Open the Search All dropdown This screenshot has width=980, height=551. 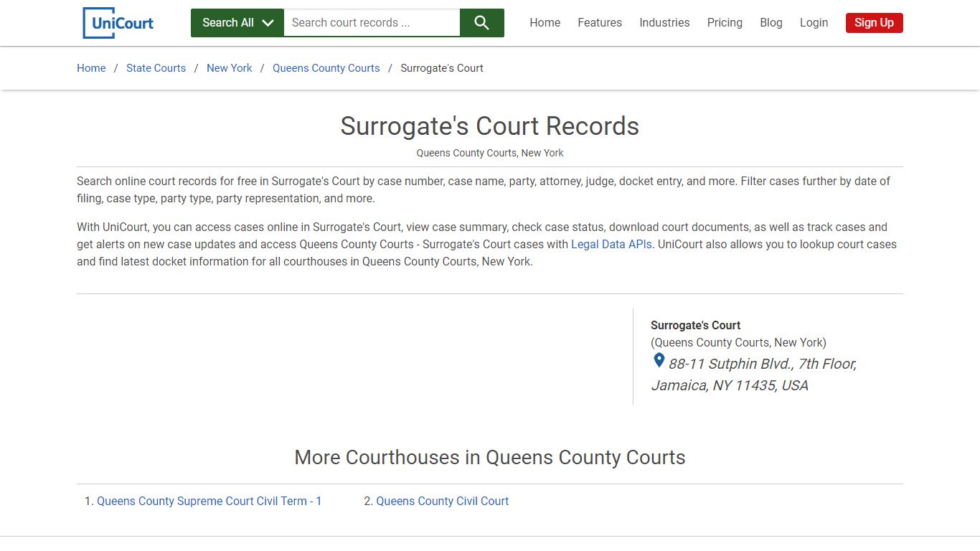(237, 23)
